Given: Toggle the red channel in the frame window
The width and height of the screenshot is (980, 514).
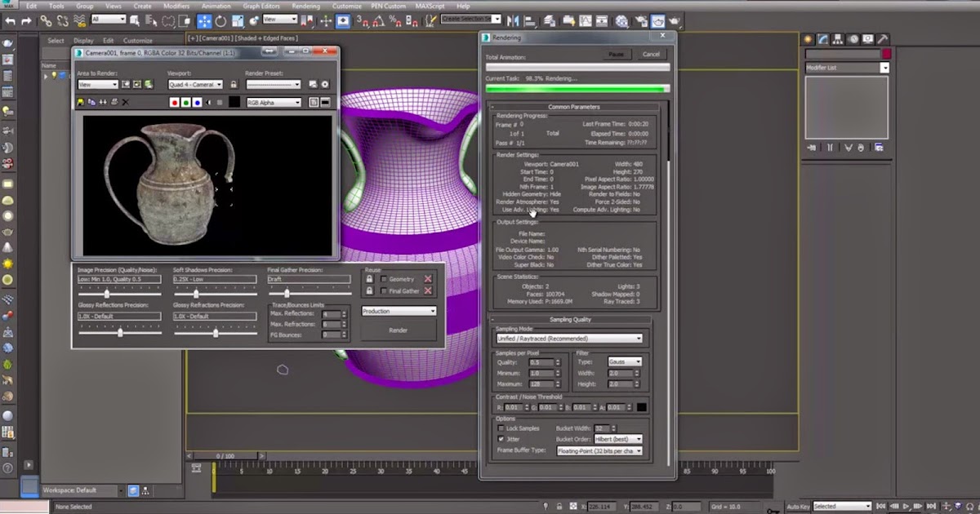Looking at the screenshot, I should tap(175, 102).
